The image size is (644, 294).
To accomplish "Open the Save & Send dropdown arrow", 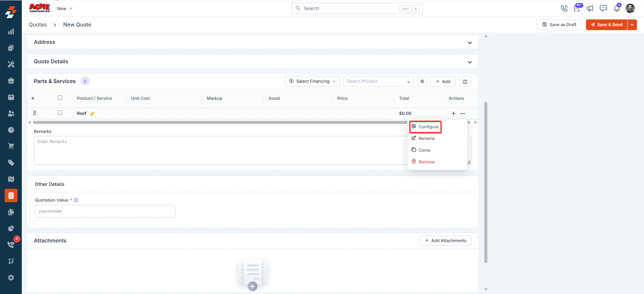I will click(632, 25).
